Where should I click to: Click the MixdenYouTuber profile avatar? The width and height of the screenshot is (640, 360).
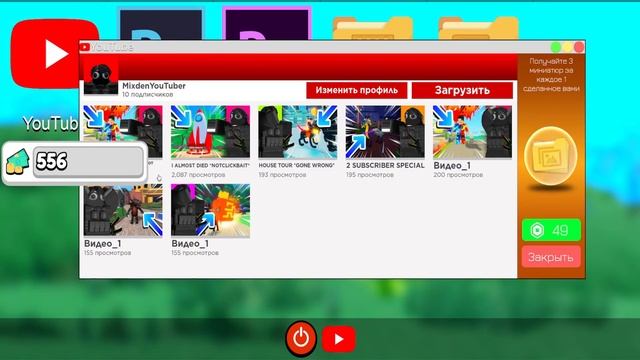click(101, 77)
